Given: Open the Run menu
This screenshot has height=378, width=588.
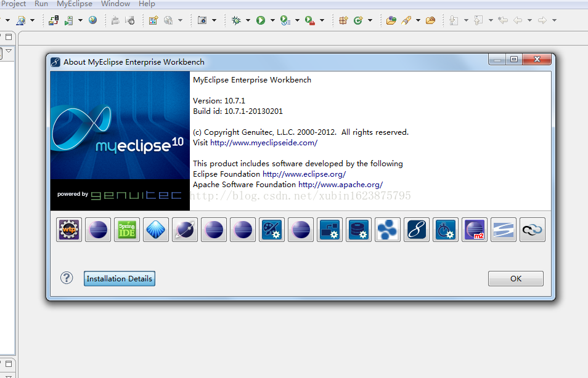Looking at the screenshot, I should [41, 4].
